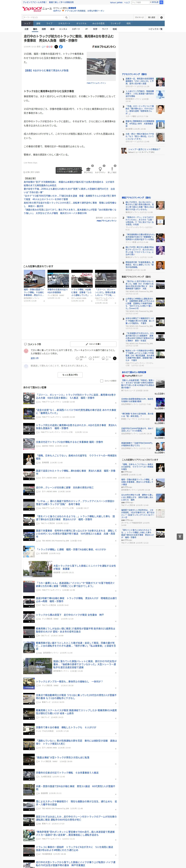The height and width of the screenshot is (868, 186).
Task: Open the 有料 tab
Action: [x=128, y=24]
